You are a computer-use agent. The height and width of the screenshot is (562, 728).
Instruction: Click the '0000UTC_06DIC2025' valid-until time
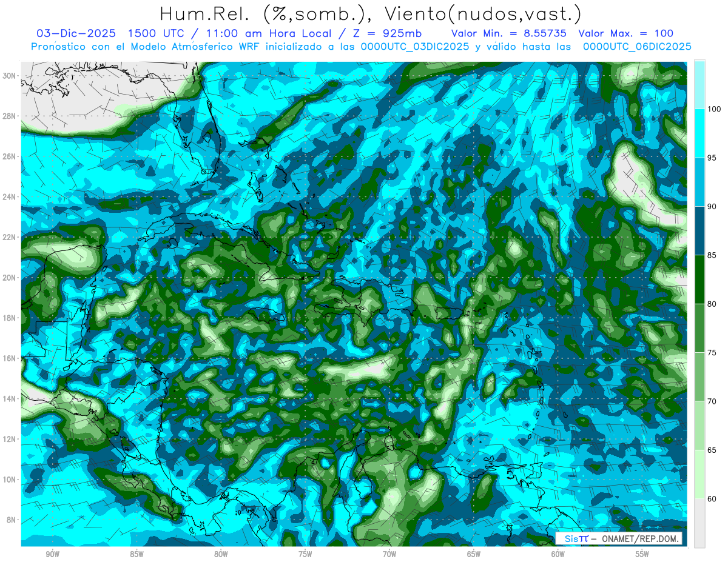[x=637, y=47]
